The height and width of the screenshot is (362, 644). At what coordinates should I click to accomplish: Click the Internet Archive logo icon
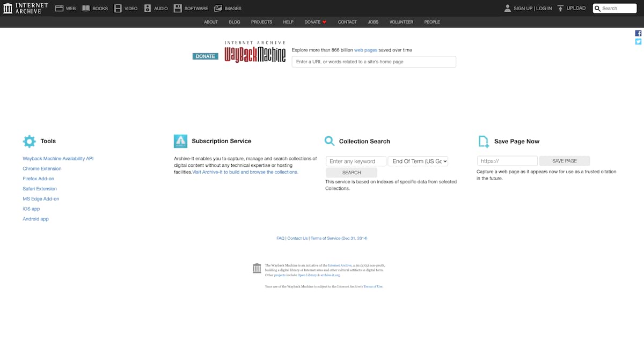[8, 8]
